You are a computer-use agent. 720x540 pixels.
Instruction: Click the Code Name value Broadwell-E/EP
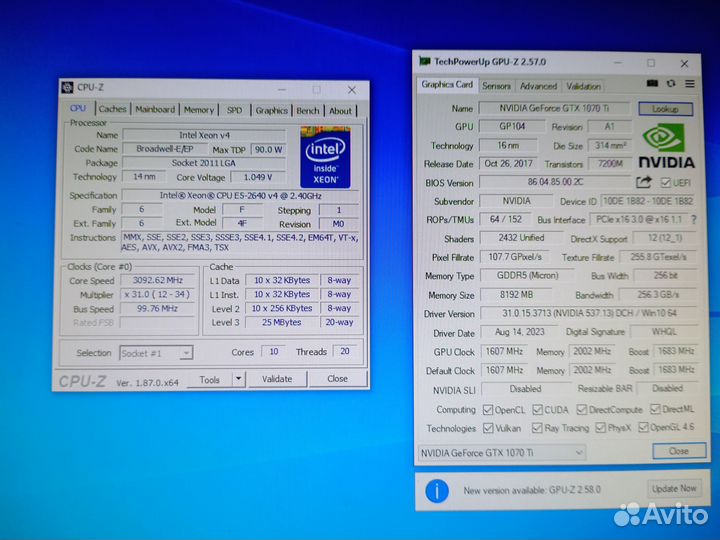[x=165, y=149]
